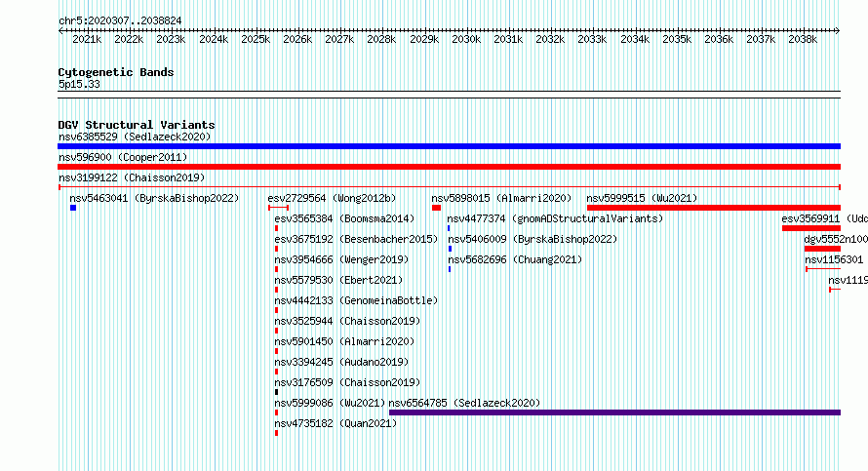Click the 2028k ruler position
The width and height of the screenshot is (868, 471).
click(381, 39)
